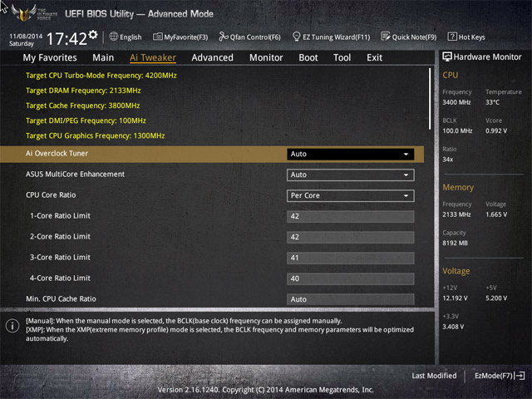Click the Ai Overclock Tuner label
This screenshot has width=532, height=399.
(57, 153)
